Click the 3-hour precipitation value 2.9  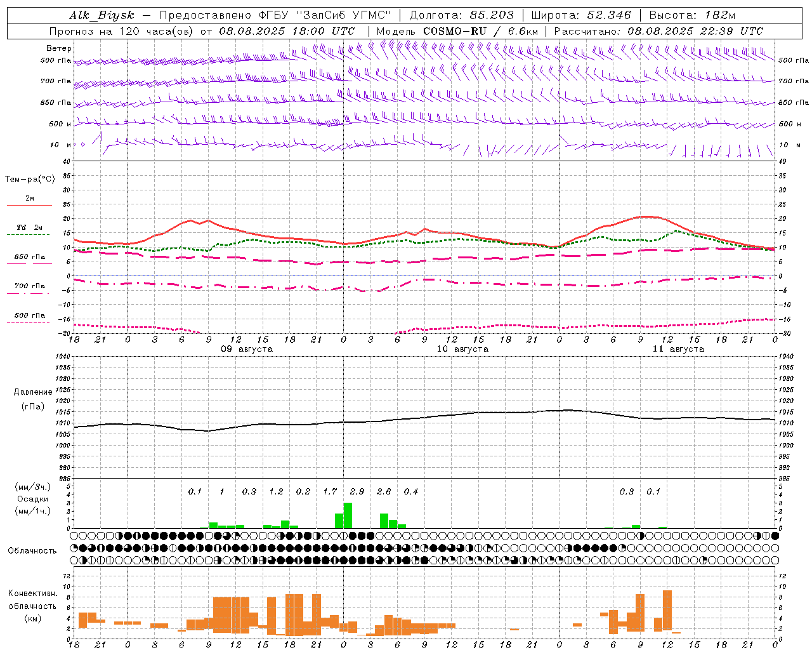[x=357, y=491]
